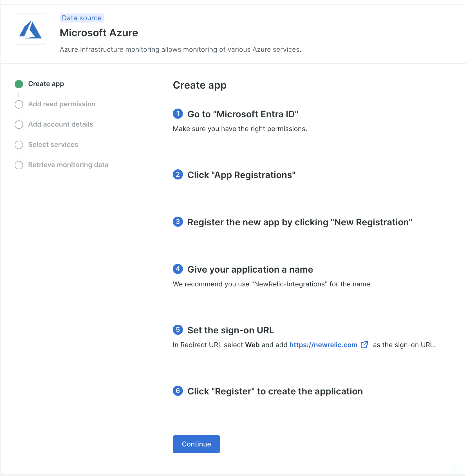Open the Select services step label
Screen dimensions: 466x476
click(x=53, y=145)
